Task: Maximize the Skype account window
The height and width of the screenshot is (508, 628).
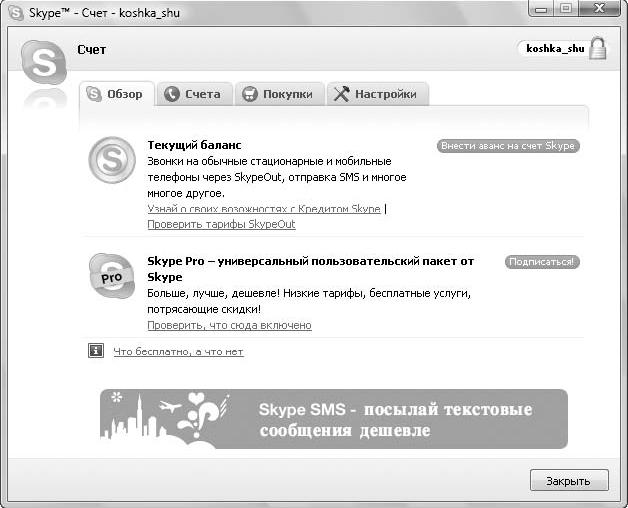Action: pos(565,11)
